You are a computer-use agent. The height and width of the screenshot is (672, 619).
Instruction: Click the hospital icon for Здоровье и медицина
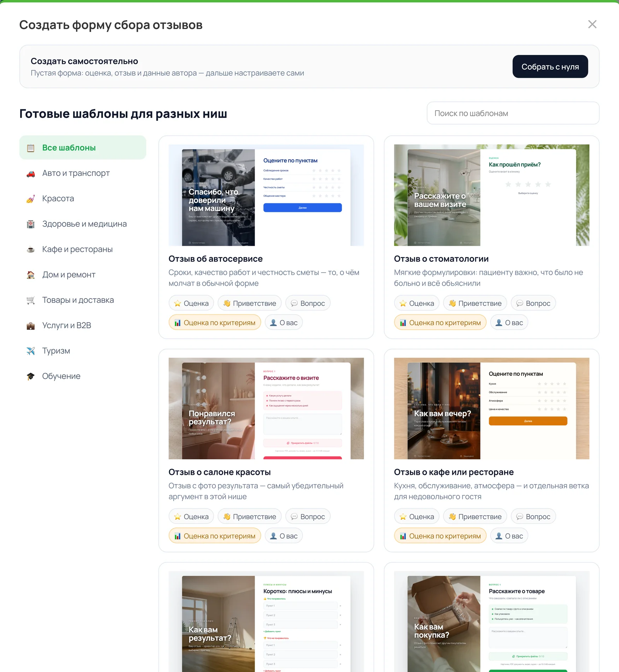click(31, 224)
